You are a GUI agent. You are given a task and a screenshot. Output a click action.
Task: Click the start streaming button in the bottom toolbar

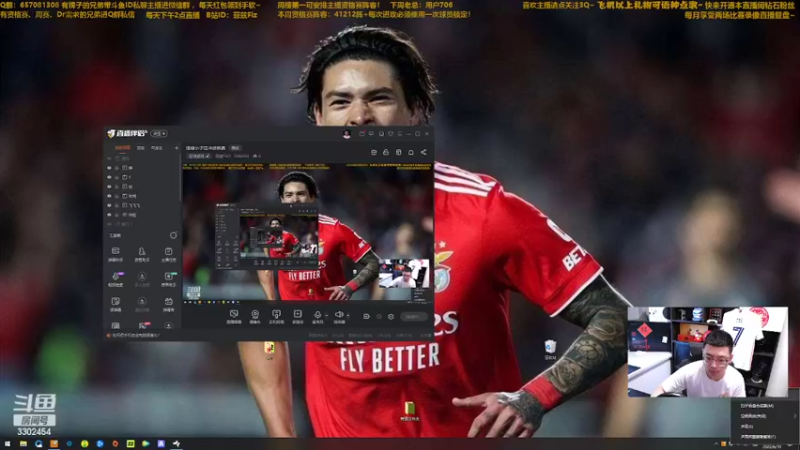click(413, 316)
